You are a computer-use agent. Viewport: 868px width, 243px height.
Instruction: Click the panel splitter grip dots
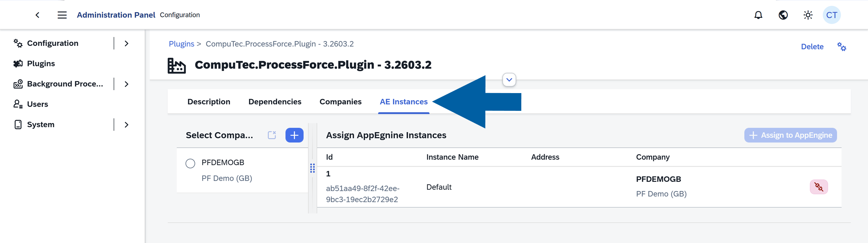[312, 168]
